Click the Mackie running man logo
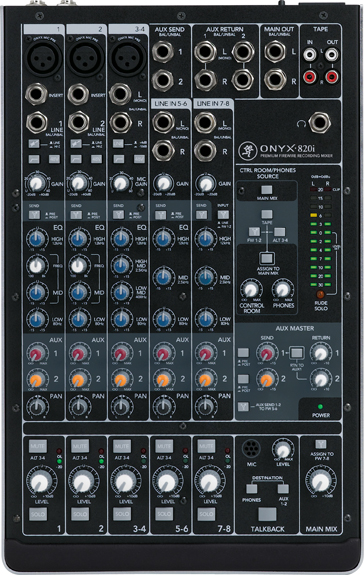Viewport: 364px width, 575px height. (x=247, y=150)
